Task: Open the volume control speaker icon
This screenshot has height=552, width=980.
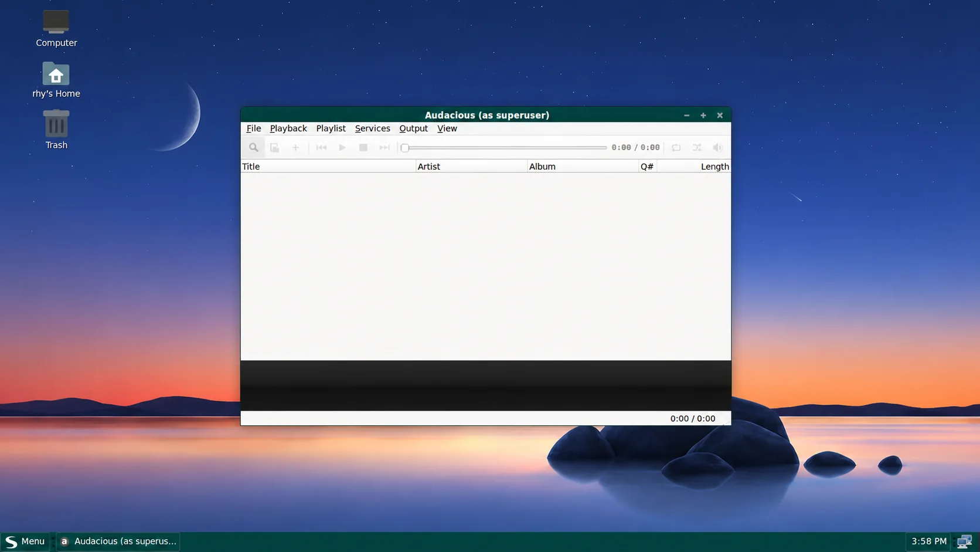Action: click(x=718, y=148)
